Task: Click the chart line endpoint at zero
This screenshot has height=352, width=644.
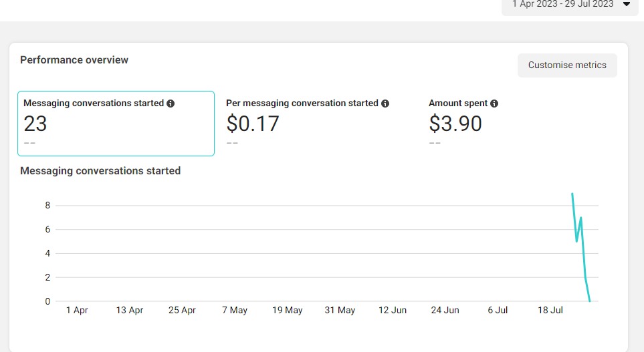Action: click(590, 301)
